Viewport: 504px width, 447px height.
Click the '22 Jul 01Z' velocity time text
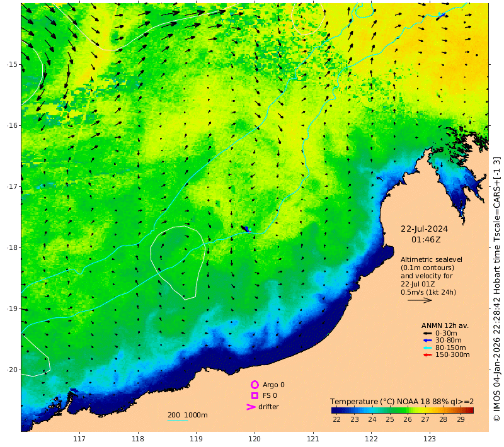click(x=418, y=284)
